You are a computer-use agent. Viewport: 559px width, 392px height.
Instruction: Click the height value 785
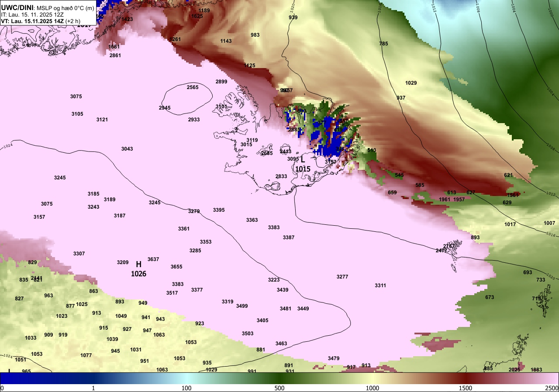tap(383, 44)
